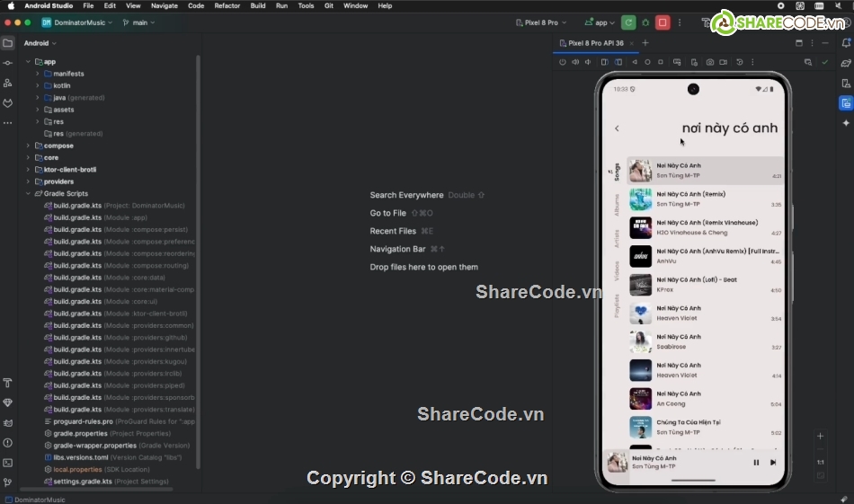Play Chúng Ta Của Hiện Tại song

tap(706, 427)
